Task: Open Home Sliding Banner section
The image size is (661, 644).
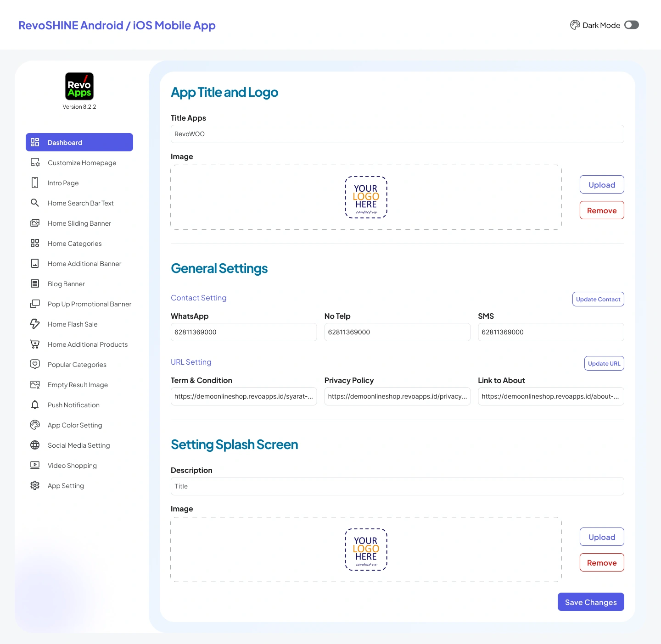Action: point(79,223)
